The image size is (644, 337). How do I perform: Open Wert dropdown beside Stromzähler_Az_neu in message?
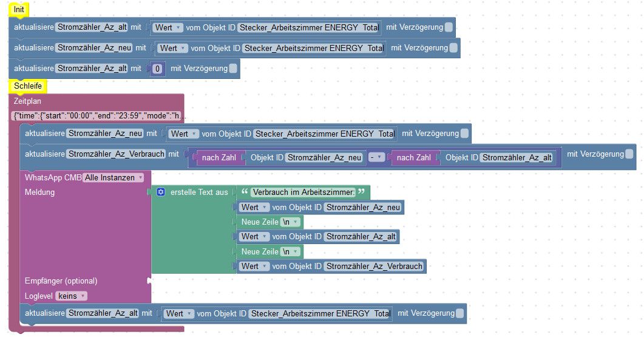tap(254, 207)
